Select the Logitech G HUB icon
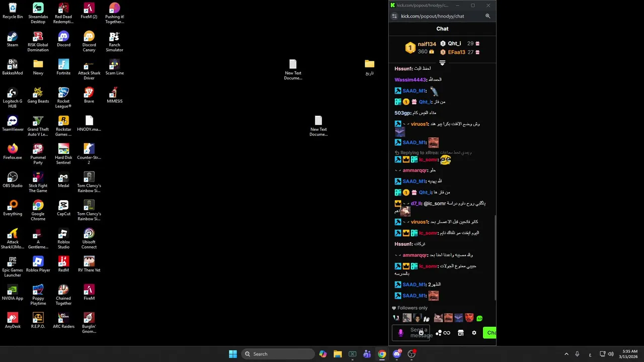Image resolution: width=644 pixels, height=362 pixels. click(x=13, y=98)
